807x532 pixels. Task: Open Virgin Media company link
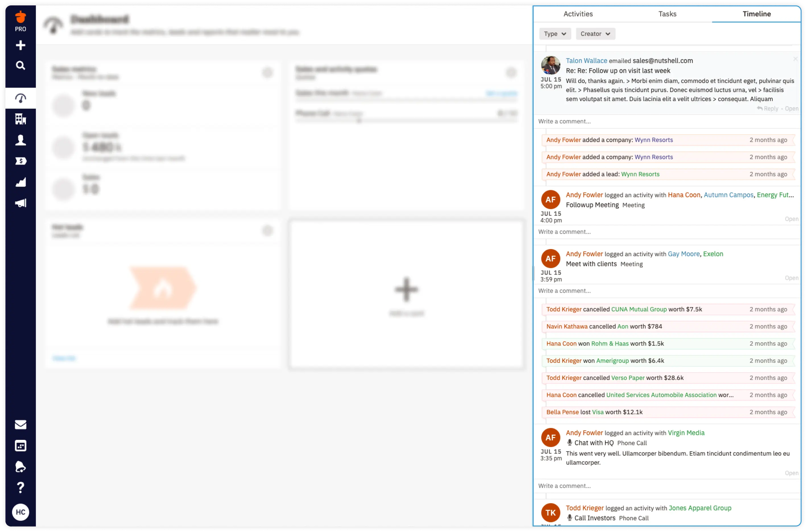(686, 433)
